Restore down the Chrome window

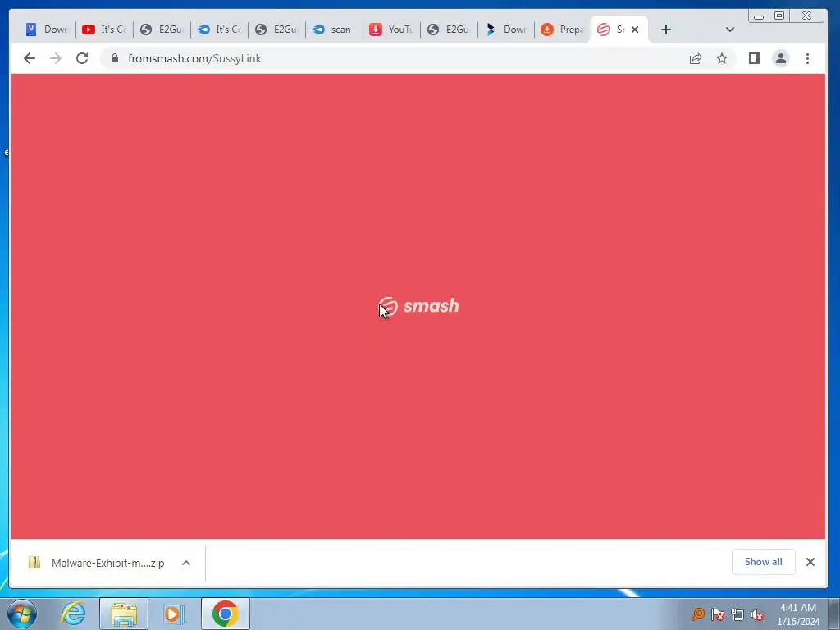(779, 16)
